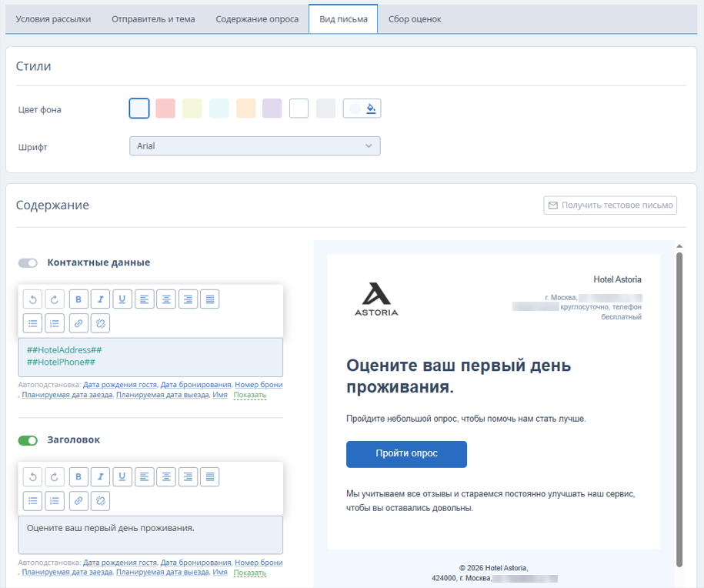Enable the Контактные данные toggle
Viewport: 704px width, 588px height.
click(x=28, y=262)
